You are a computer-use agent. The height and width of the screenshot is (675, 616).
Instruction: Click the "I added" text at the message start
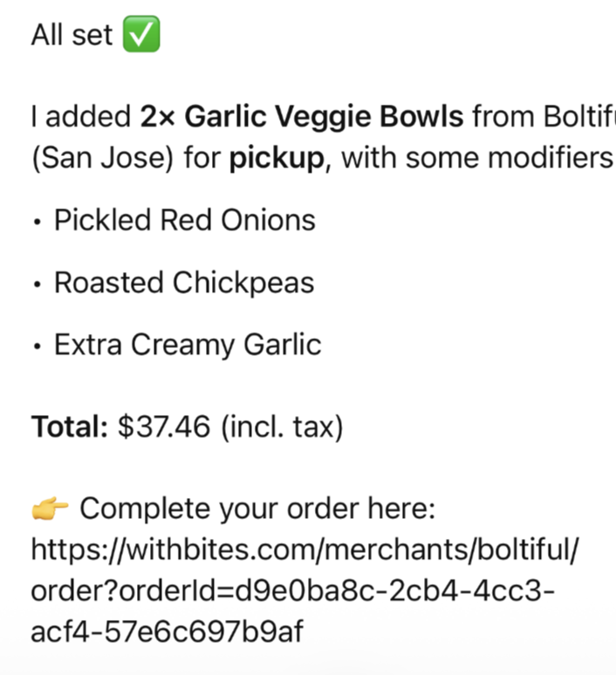80,117
